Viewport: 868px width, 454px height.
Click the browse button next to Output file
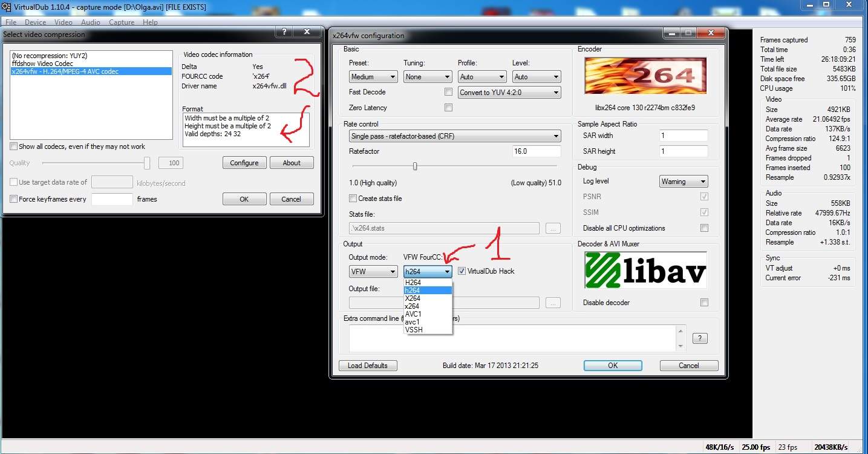(x=552, y=303)
